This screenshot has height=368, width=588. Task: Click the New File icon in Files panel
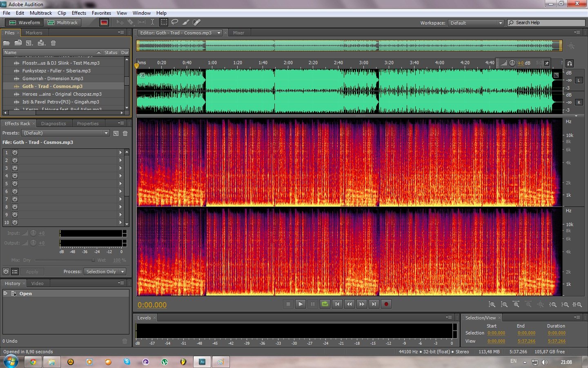coord(29,43)
